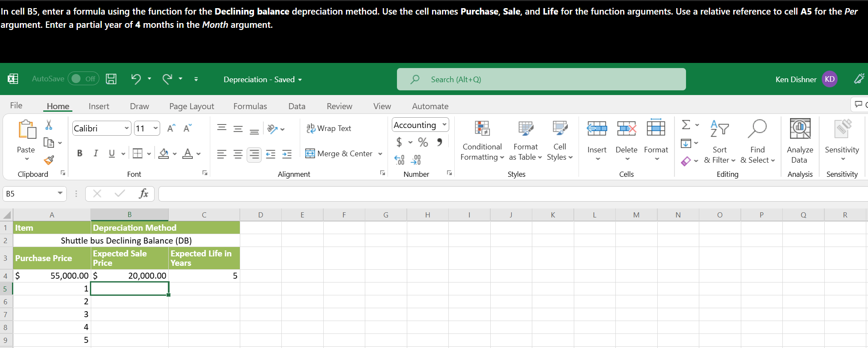Viewport: 868px width, 348px height.
Task: Open the Find & Select menu
Action: point(758,142)
